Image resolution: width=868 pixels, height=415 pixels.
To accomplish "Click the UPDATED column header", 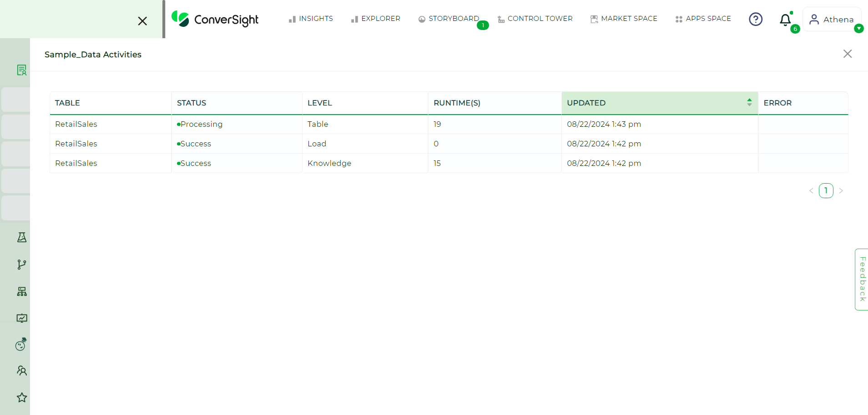I will point(660,103).
